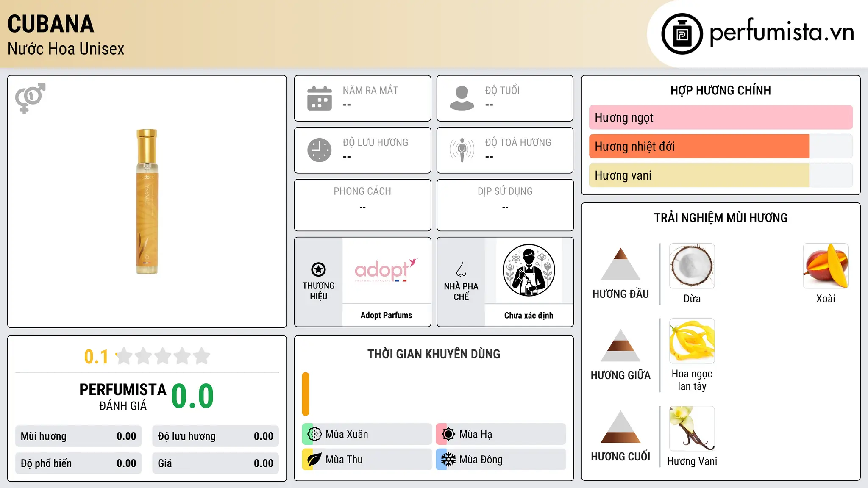The image size is (868, 488).
Task: Click the perfumista.vn bottle logo icon
Action: pyautogui.click(x=682, y=34)
